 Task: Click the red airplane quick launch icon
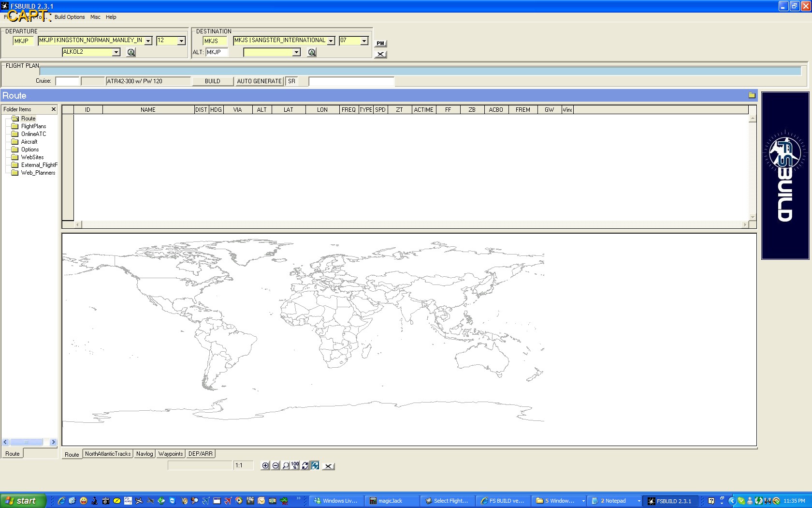[x=228, y=501]
